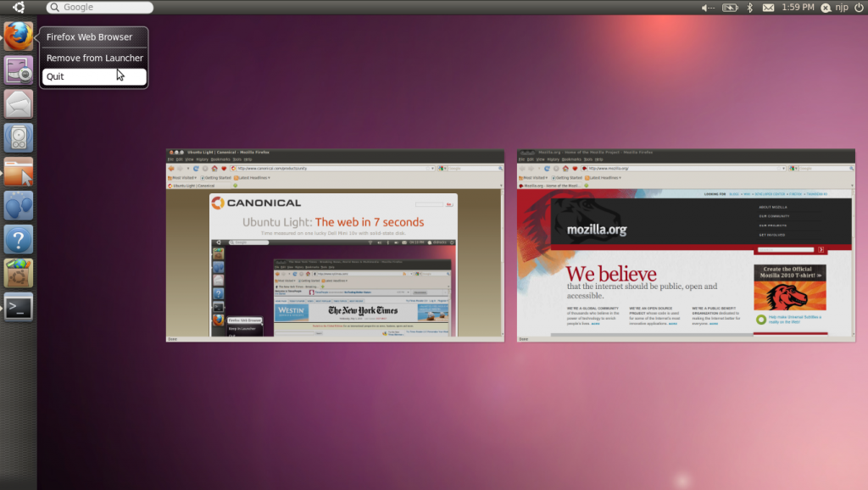
Task: Open Ubuntu Software Center from the launcher
Action: coord(18,273)
